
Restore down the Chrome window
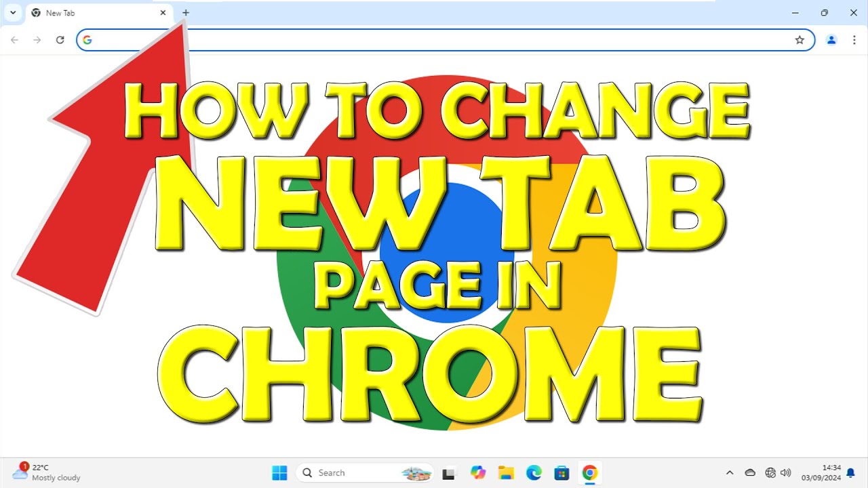[824, 13]
